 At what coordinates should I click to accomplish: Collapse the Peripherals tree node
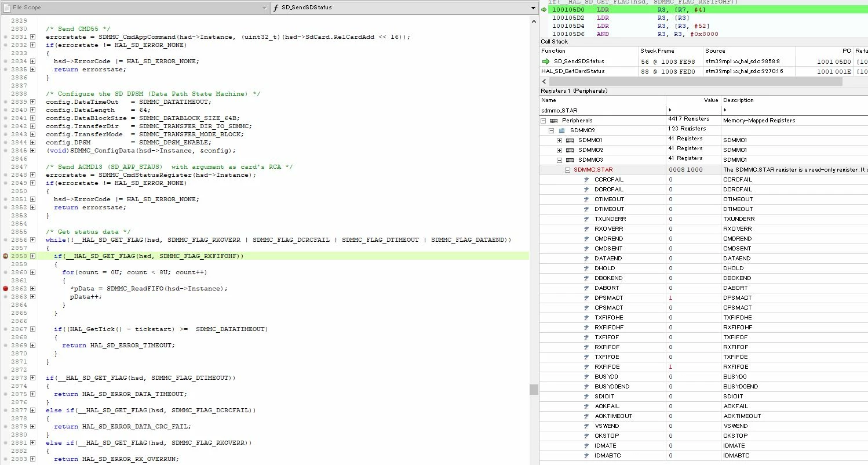pyautogui.click(x=544, y=121)
